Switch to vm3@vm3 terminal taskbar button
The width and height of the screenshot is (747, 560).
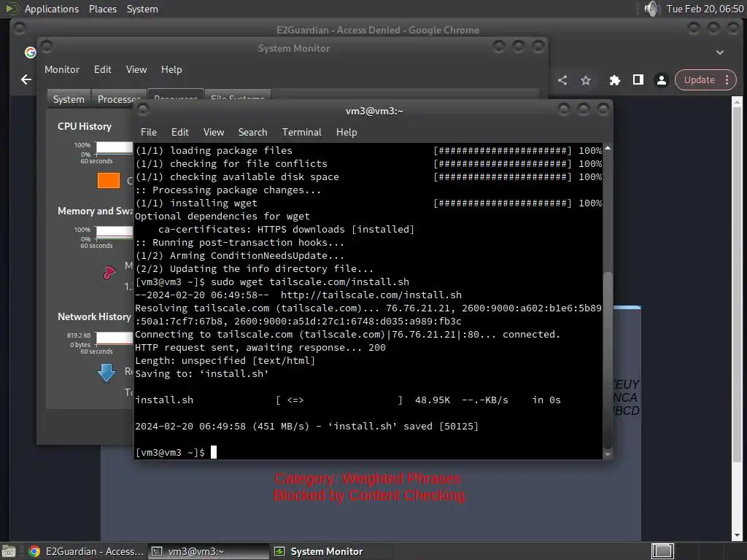tap(208, 551)
